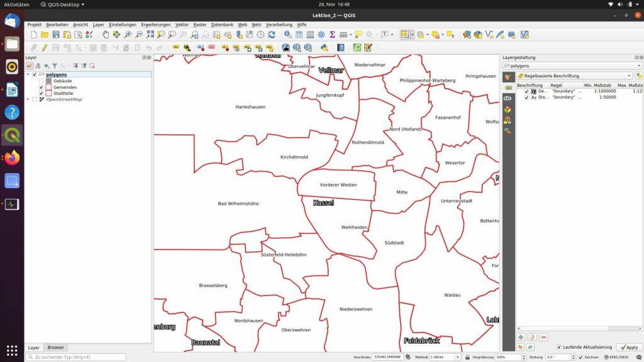Click the Save Project floppy disk icon

tap(56, 35)
